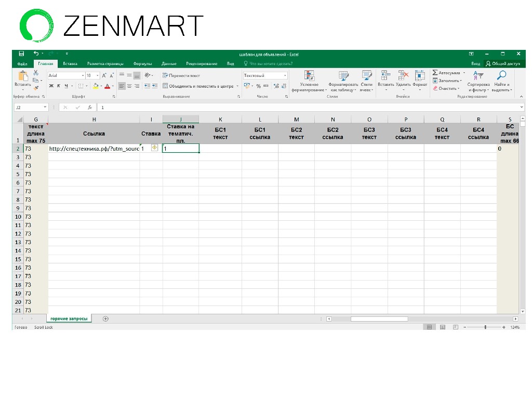Click the Общий доступ share button
The image size is (532, 399).
(503, 64)
